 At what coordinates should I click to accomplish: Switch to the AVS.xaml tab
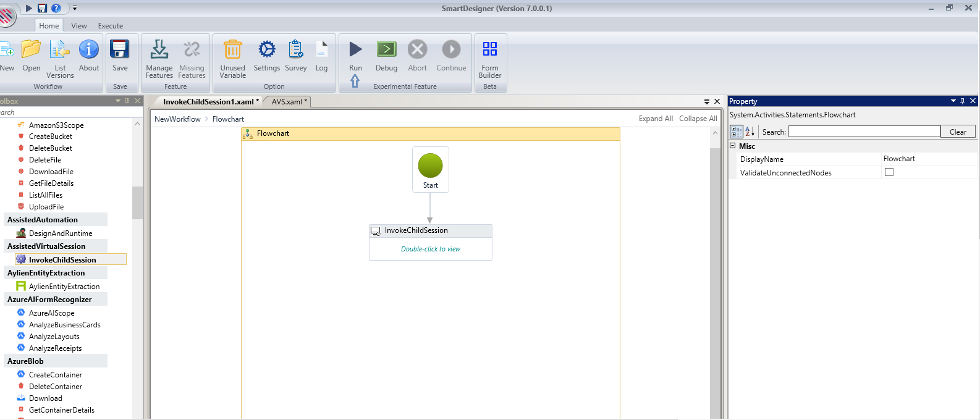287,102
